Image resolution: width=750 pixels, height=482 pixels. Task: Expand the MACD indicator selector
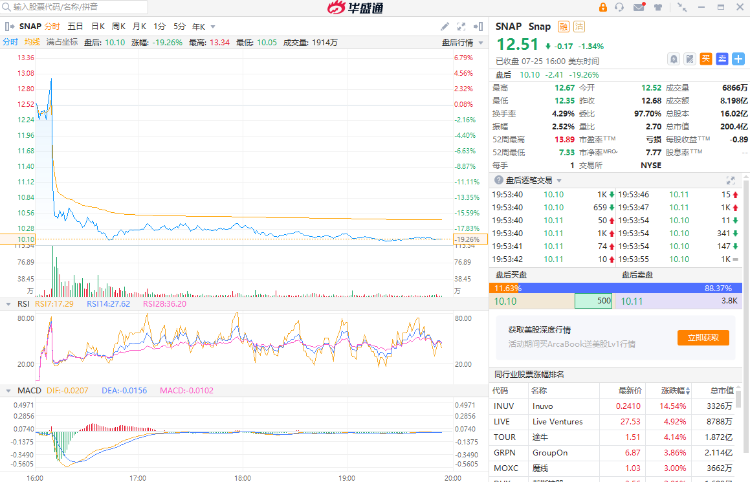tap(8, 390)
